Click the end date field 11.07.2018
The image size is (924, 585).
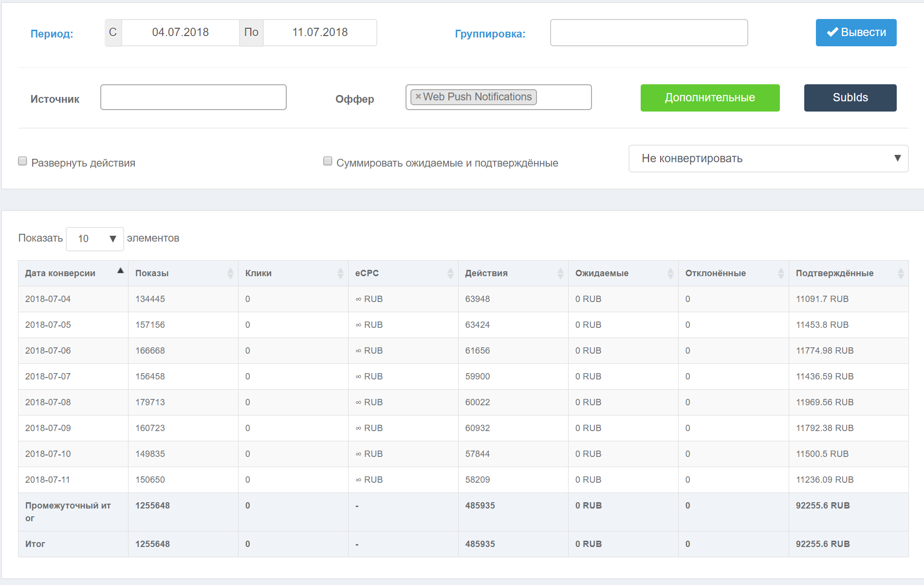coord(320,33)
